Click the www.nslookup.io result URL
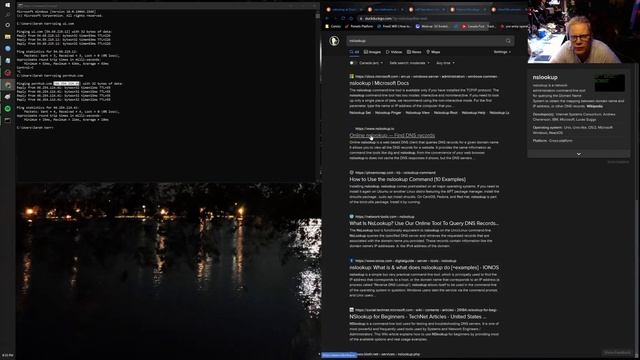This screenshot has width=640, height=360. click(x=374, y=129)
